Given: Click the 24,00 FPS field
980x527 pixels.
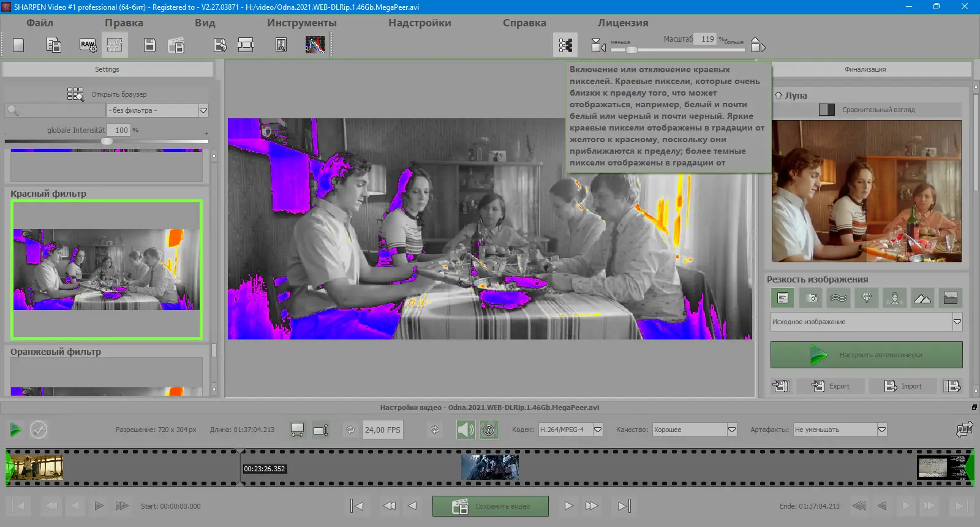Looking at the screenshot, I should click(383, 430).
